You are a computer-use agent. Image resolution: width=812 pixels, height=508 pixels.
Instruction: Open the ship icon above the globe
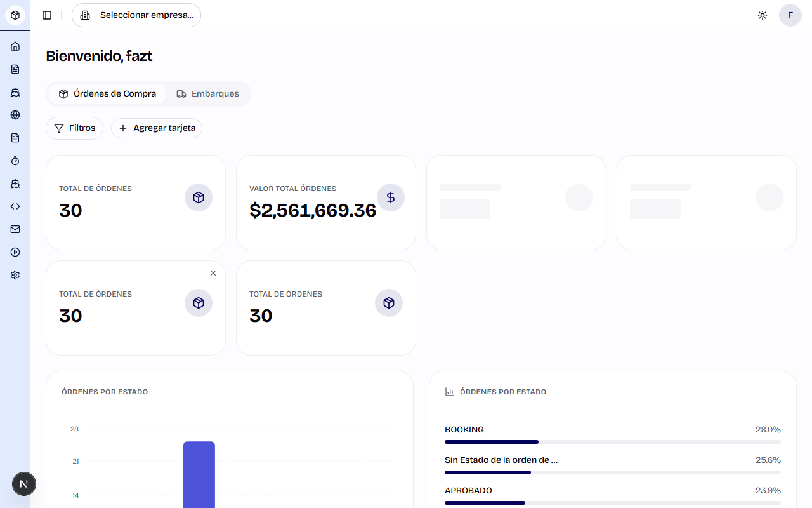(15, 92)
